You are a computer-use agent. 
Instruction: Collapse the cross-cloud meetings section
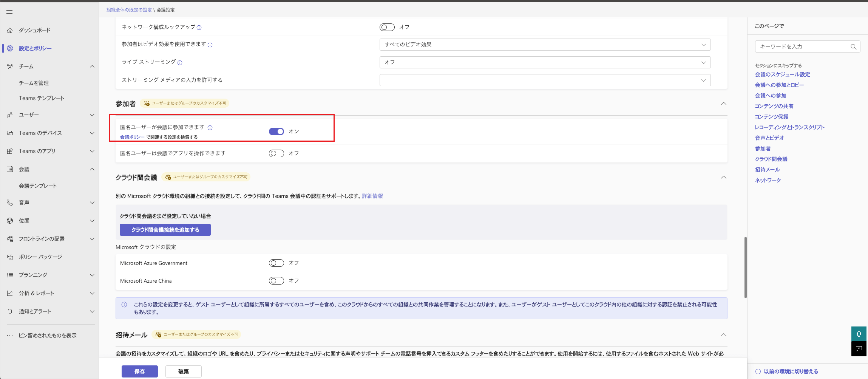tap(723, 177)
